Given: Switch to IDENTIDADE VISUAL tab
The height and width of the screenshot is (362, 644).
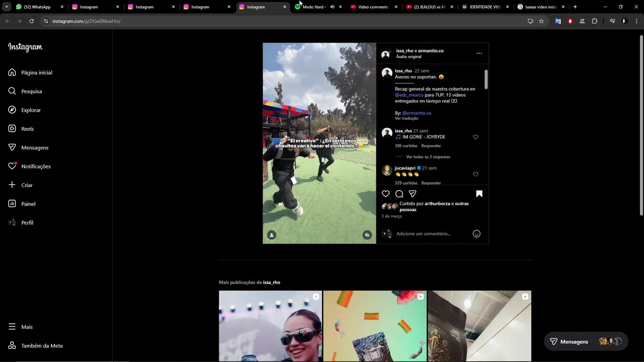Looking at the screenshot, I should 485,7.
